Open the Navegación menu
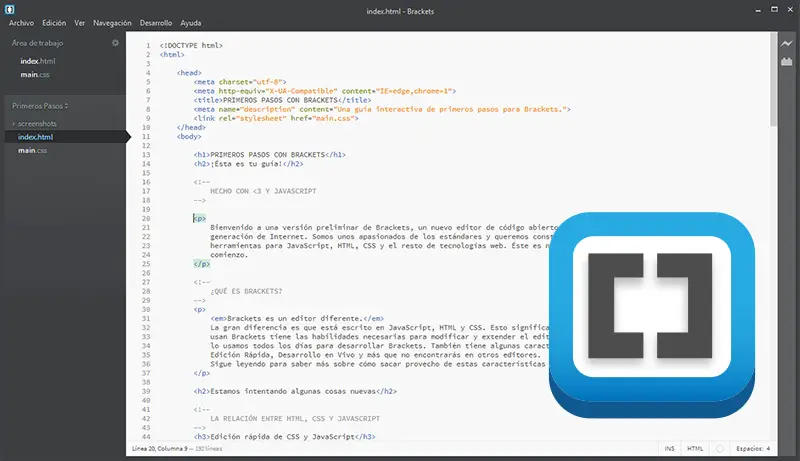This screenshot has width=800, height=461. point(112,23)
